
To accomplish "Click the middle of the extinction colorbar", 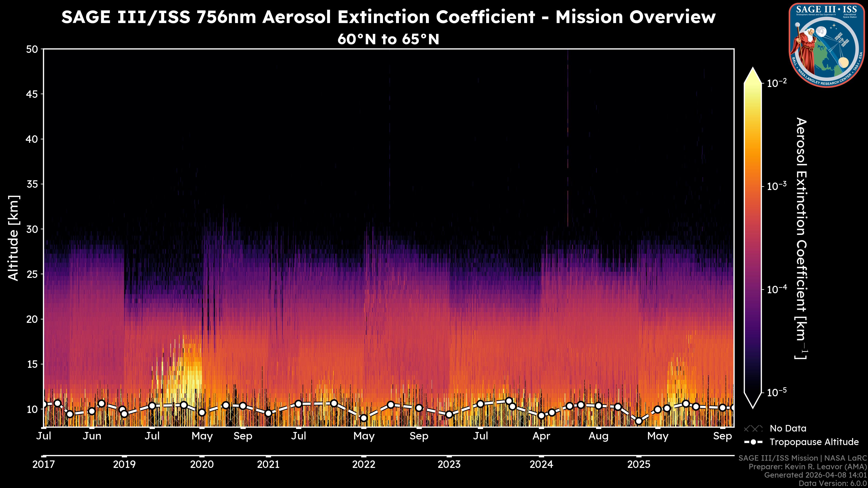I will [x=753, y=237].
